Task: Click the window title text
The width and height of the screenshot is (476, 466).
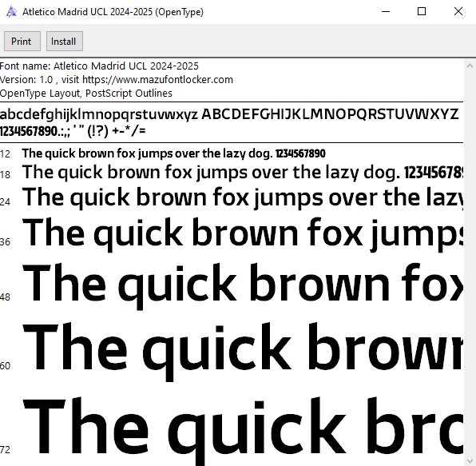Action: (113, 12)
